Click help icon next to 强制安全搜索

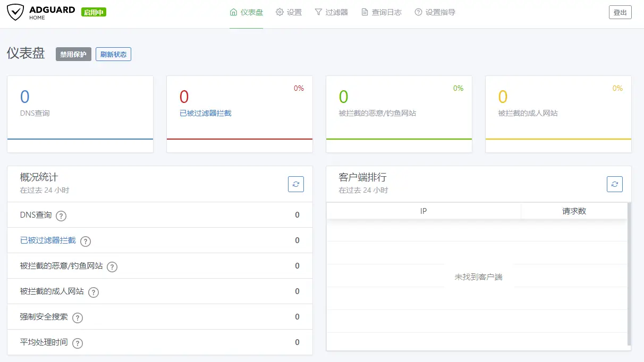click(x=78, y=317)
